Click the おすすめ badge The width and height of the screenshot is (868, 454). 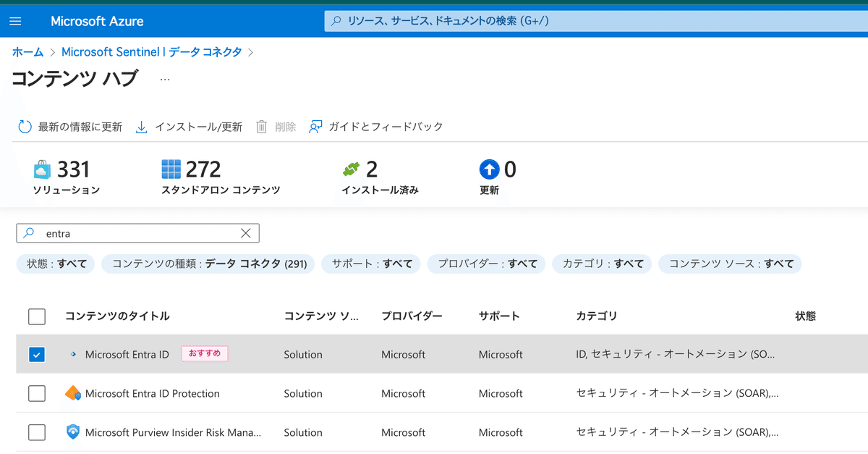[x=205, y=354]
